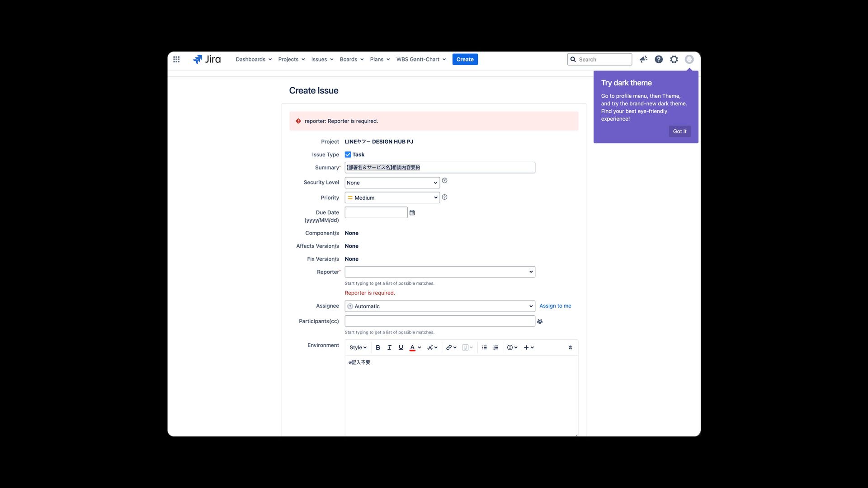Click the text color A icon
Image resolution: width=868 pixels, height=488 pixels.
tap(412, 347)
